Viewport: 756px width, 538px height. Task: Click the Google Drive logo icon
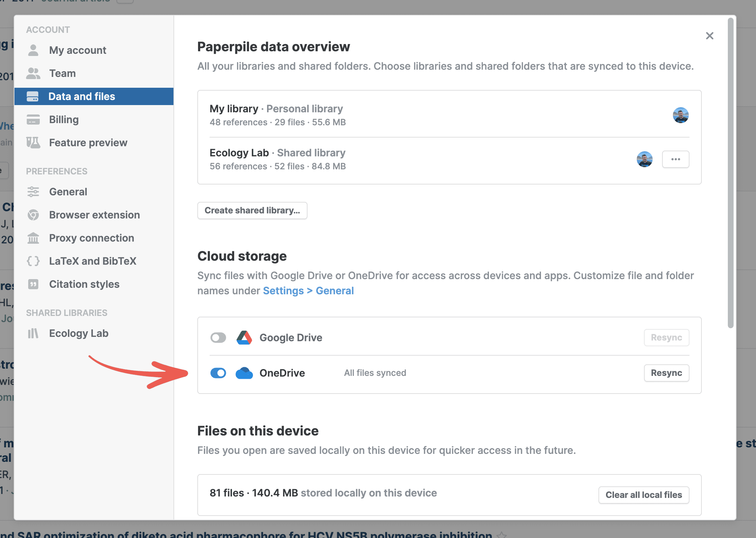click(244, 338)
